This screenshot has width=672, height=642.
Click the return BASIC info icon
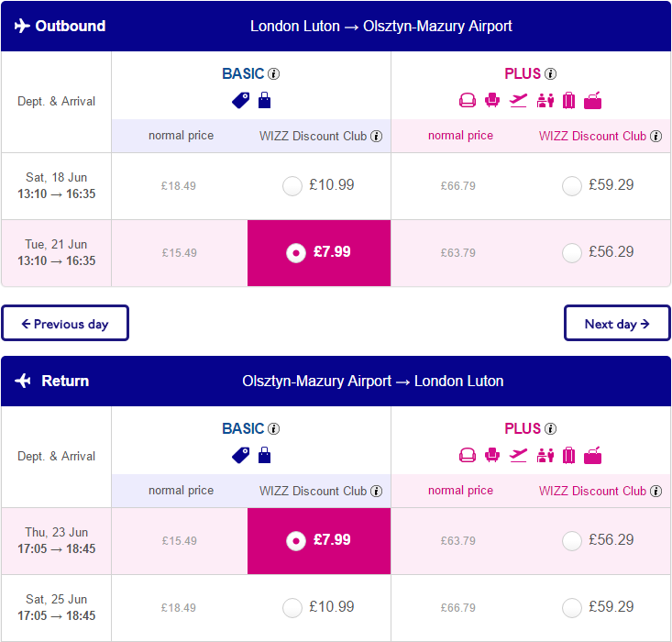click(273, 428)
